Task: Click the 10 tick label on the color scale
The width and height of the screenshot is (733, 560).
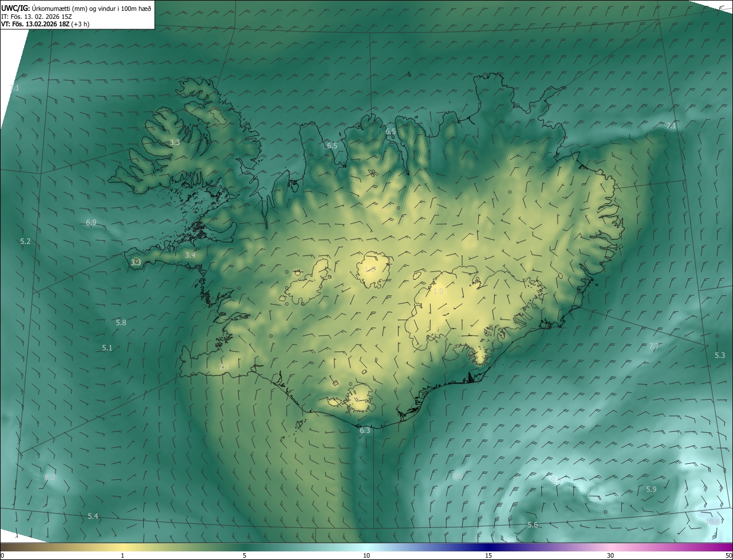Action: [366, 555]
